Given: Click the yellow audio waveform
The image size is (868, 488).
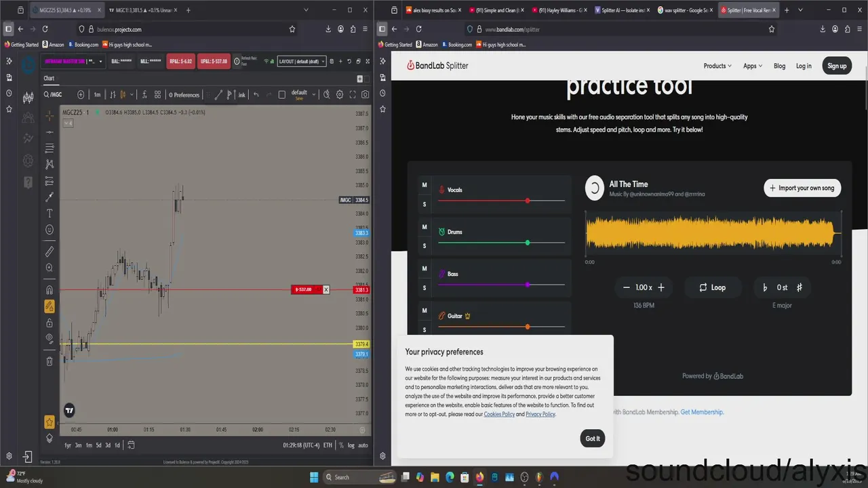Looking at the screenshot, I should [x=713, y=234].
